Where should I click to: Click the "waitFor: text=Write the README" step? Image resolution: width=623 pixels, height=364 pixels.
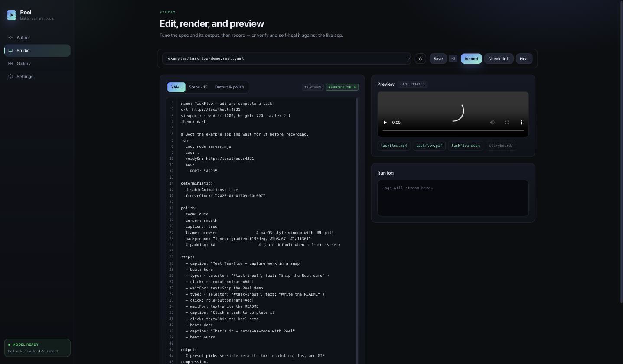click(x=222, y=306)
